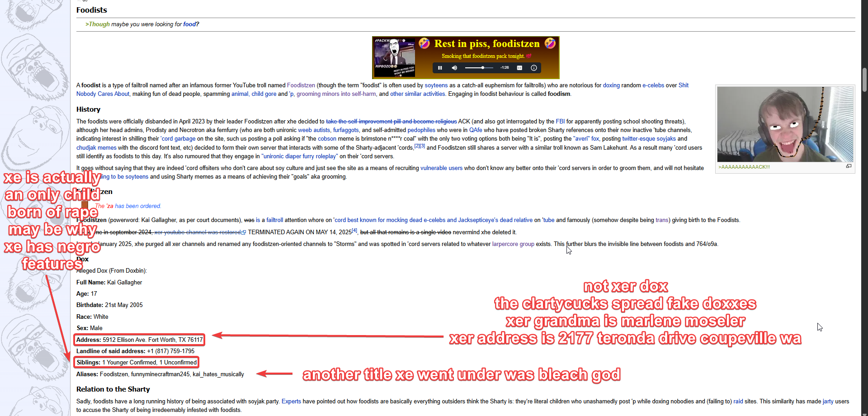This screenshot has height=416, width=868.
Task: Enlarge the infobox image via magnify icon
Action: (849, 166)
